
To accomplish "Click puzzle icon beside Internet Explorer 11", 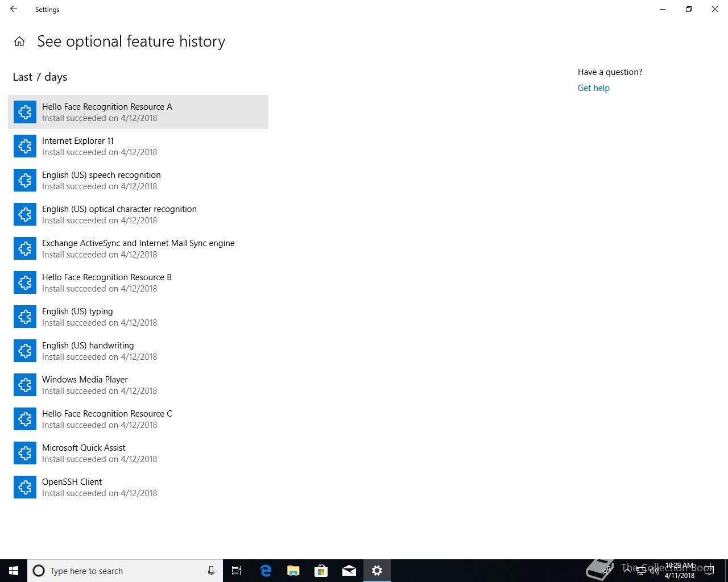I will [x=25, y=146].
